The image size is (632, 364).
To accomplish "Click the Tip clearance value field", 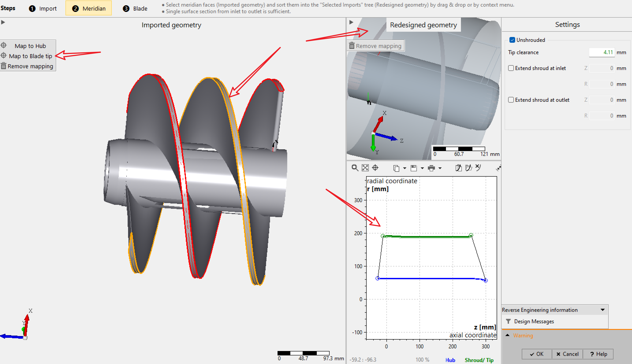I will (602, 52).
